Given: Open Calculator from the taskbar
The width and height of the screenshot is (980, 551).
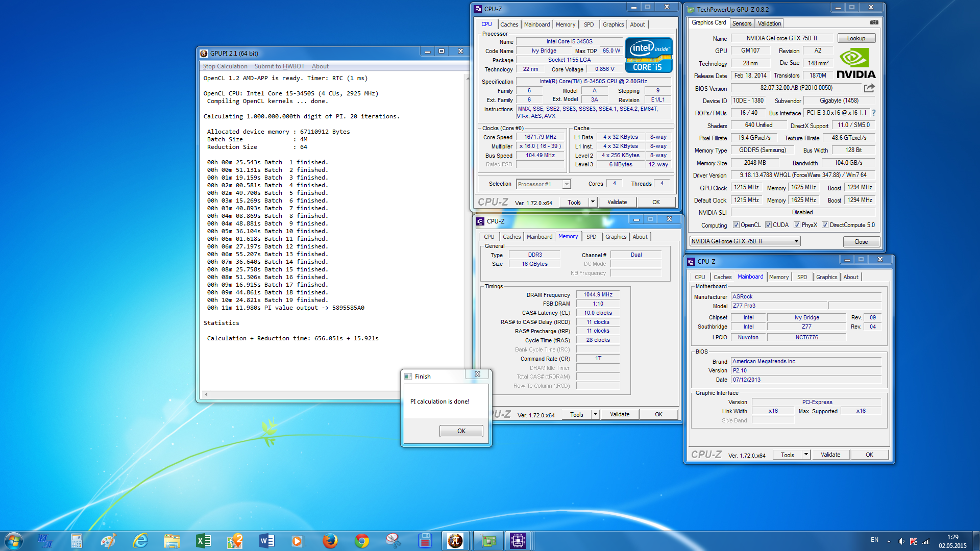Looking at the screenshot, I should click(77, 541).
